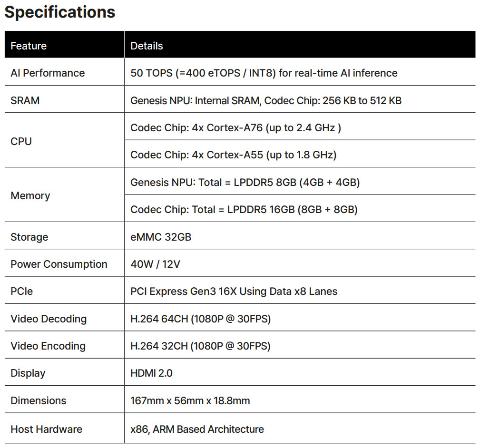Click the Specifications heading
Viewport: 480px width, 448px height.
60,12
